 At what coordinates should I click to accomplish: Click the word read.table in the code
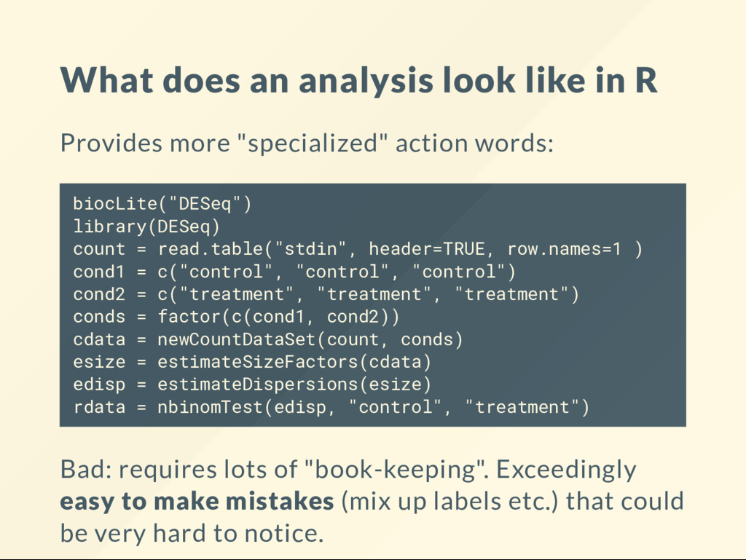(211, 248)
